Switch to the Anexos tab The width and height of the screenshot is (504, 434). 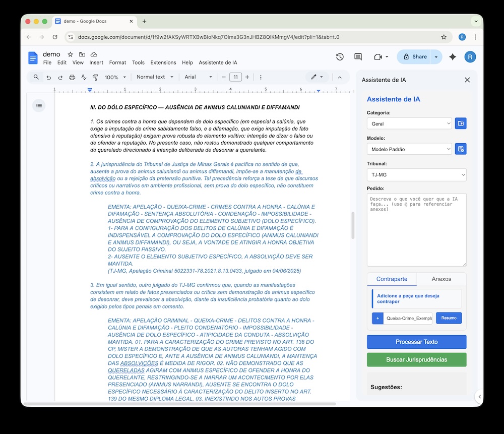(x=442, y=279)
